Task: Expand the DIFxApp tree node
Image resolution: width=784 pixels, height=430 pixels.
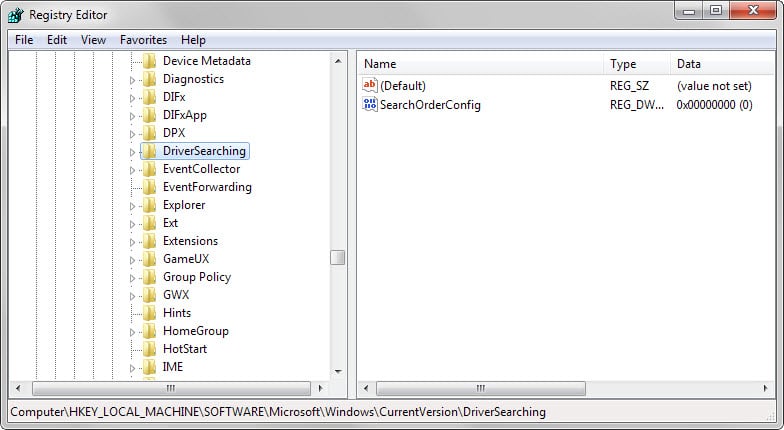Action: tap(132, 116)
